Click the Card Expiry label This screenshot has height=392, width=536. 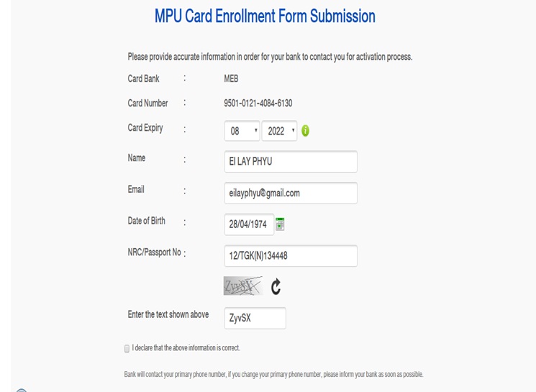pos(145,128)
